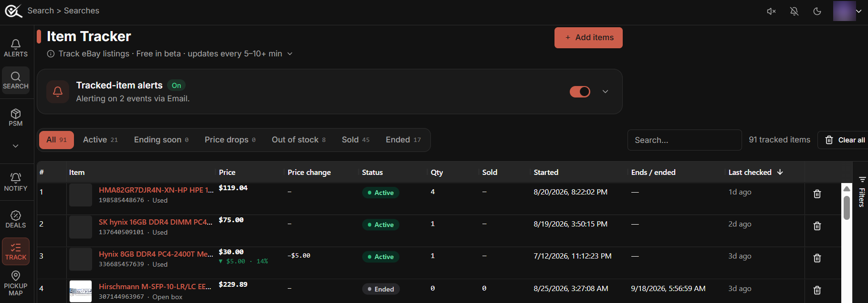This screenshot has width=868, height=303.
Task: Click the bell icon in alerts card
Action: [58, 92]
